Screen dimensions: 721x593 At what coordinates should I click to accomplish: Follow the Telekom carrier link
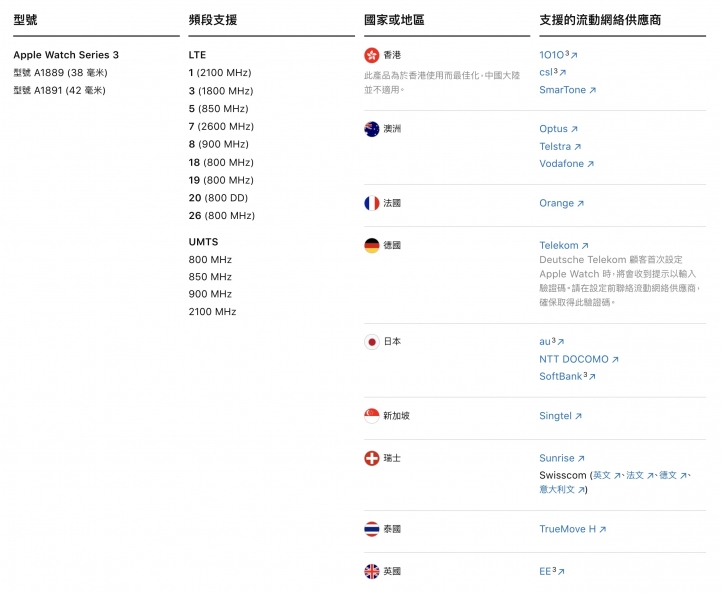(x=564, y=245)
